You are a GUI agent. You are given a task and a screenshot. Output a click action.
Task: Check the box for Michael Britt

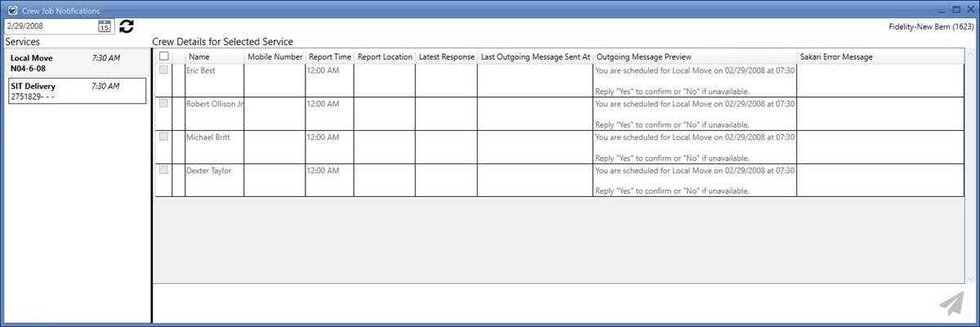pos(164,137)
